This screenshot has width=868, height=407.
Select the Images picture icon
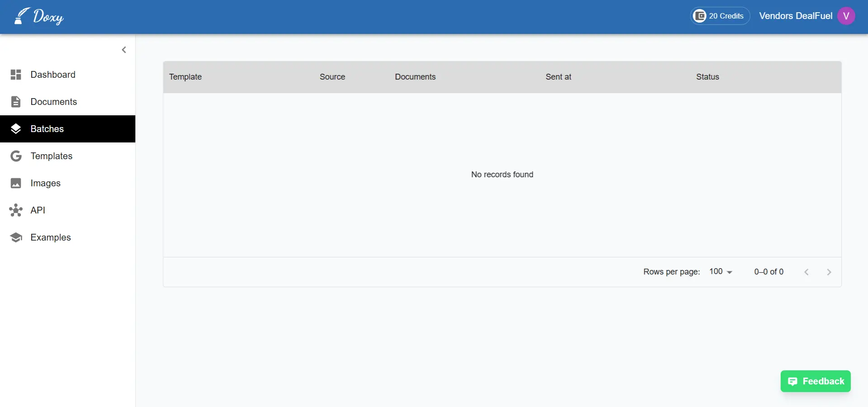coord(16,183)
